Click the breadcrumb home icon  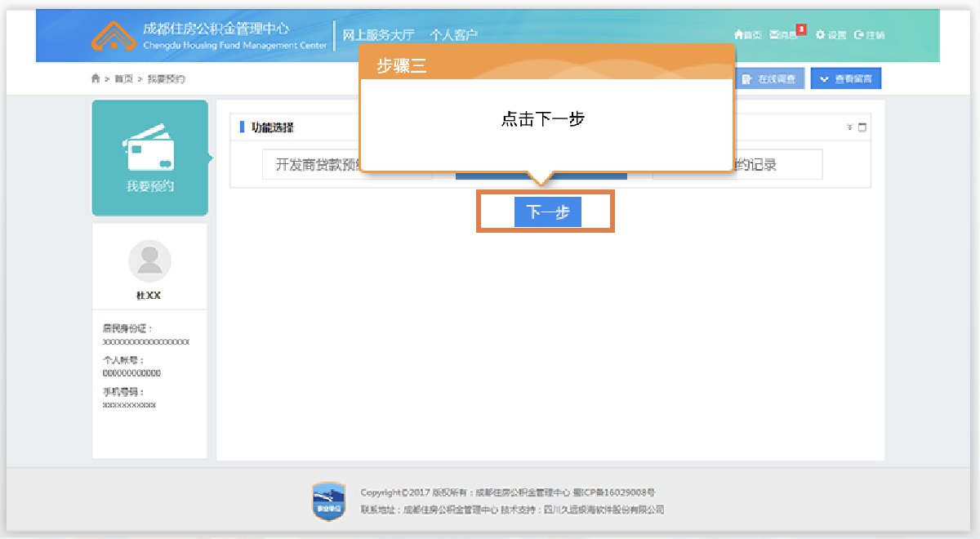pyautogui.click(x=96, y=78)
